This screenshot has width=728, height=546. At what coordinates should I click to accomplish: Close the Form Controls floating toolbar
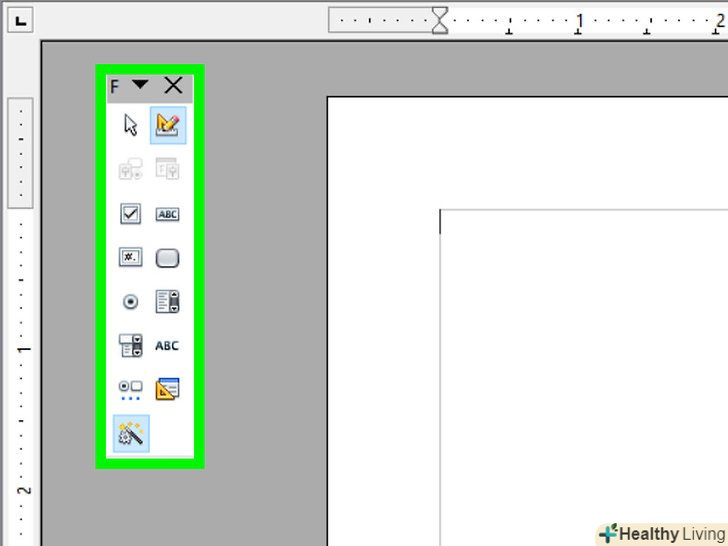tap(174, 85)
